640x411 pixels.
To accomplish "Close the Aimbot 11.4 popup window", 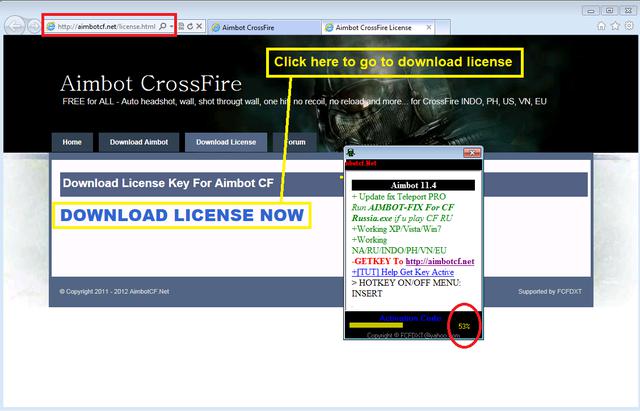I will point(472,153).
